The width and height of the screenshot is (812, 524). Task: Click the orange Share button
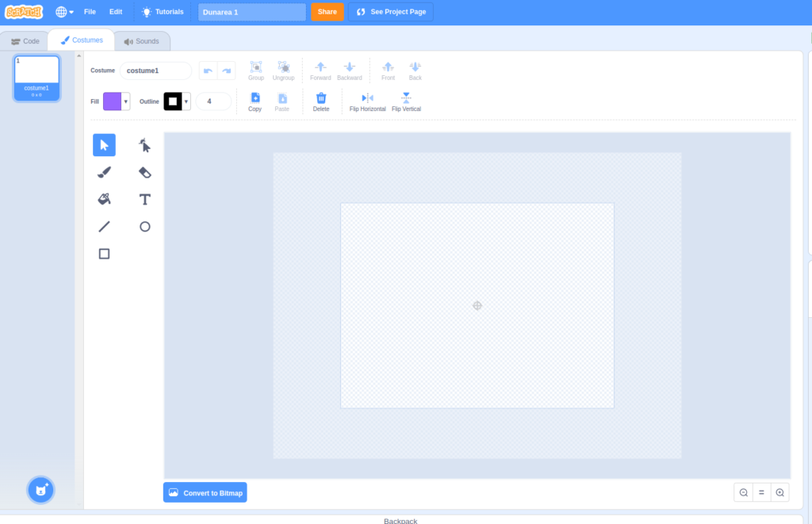point(327,12)
